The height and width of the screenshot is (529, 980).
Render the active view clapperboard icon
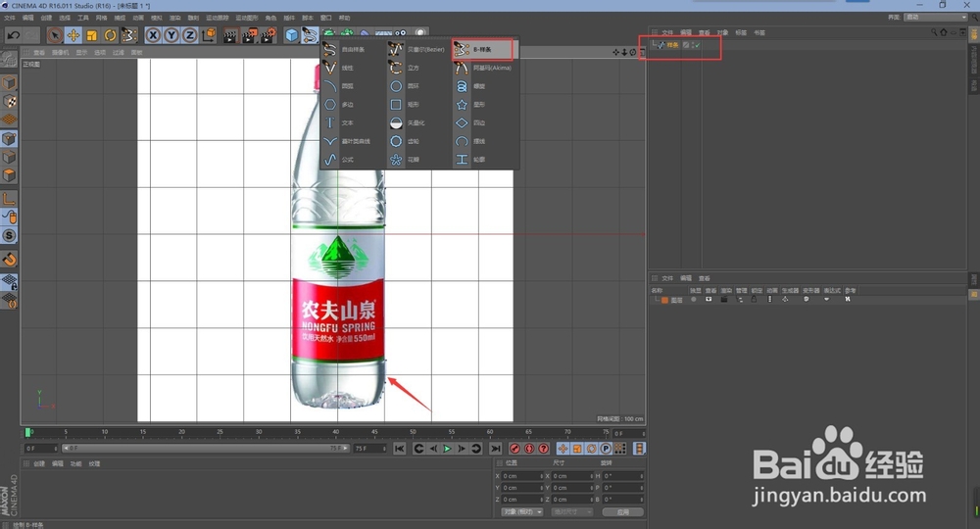point(230,35)
